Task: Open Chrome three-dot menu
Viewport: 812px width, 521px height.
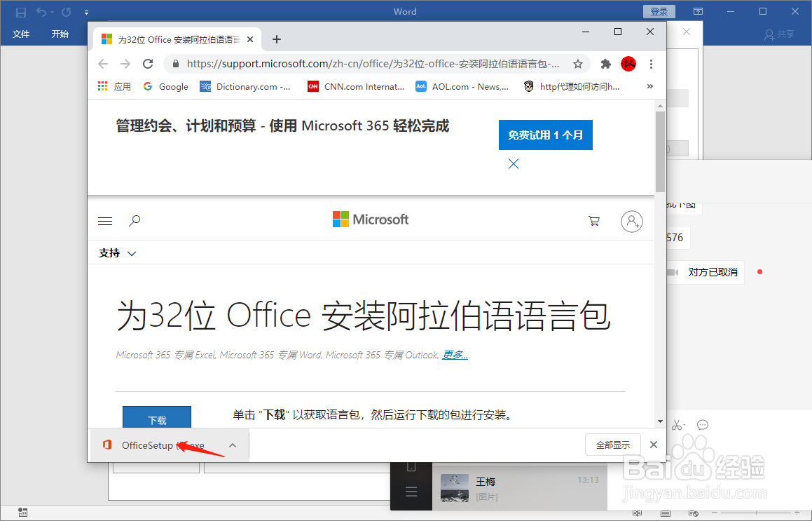Action: pos(651,64)
